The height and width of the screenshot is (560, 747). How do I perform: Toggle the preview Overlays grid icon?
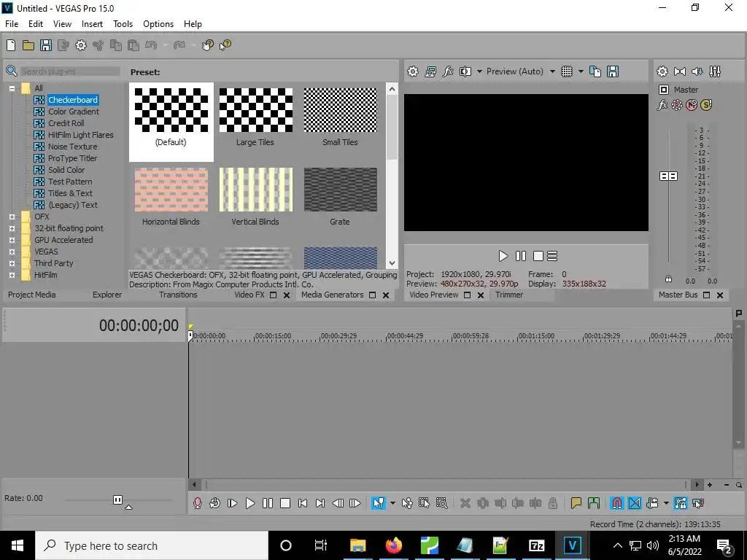[566, 71]
